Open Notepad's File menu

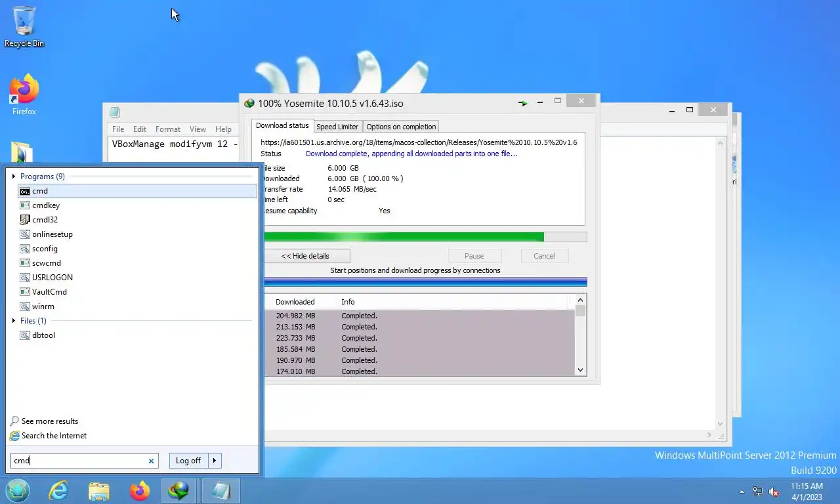pyautogui.click(x=118, y=129)
